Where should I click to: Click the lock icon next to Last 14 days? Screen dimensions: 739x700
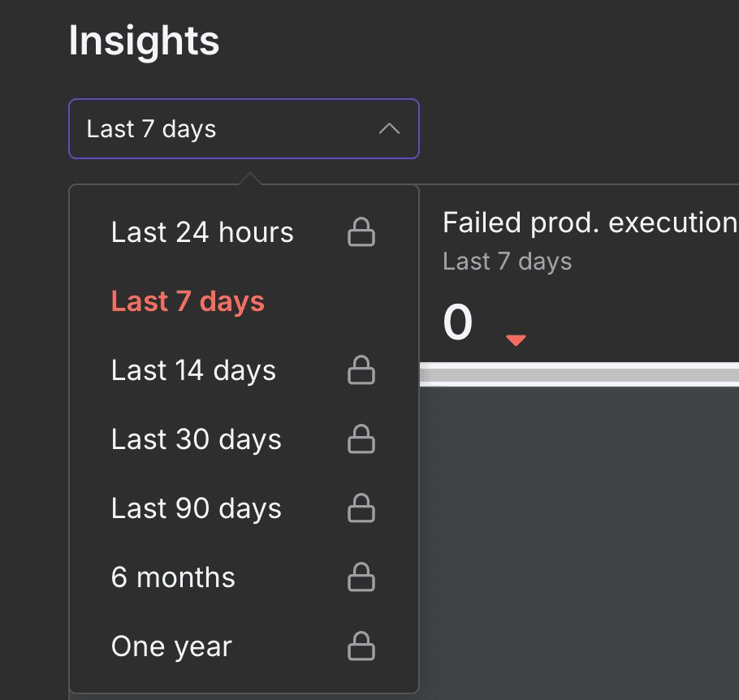coord(361,370)
